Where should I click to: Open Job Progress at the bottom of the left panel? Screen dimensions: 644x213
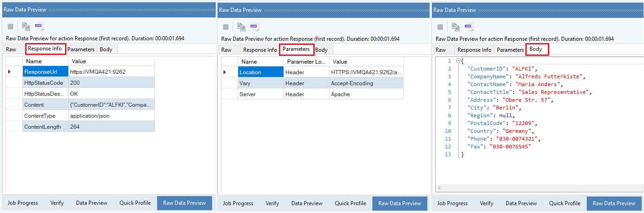click(x=23, y=203)
